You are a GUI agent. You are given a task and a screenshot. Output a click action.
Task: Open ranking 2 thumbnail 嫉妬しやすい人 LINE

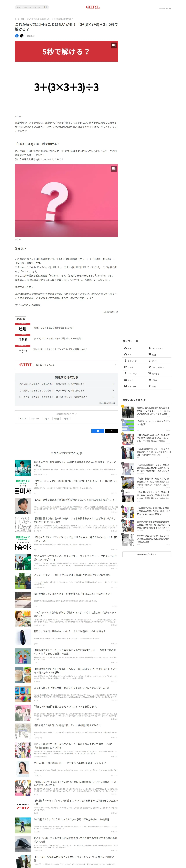128,426
